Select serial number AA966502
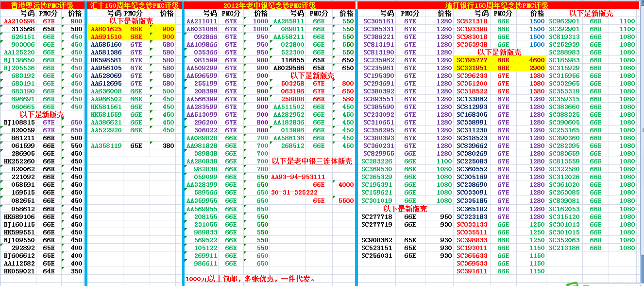 coord(106,99)
